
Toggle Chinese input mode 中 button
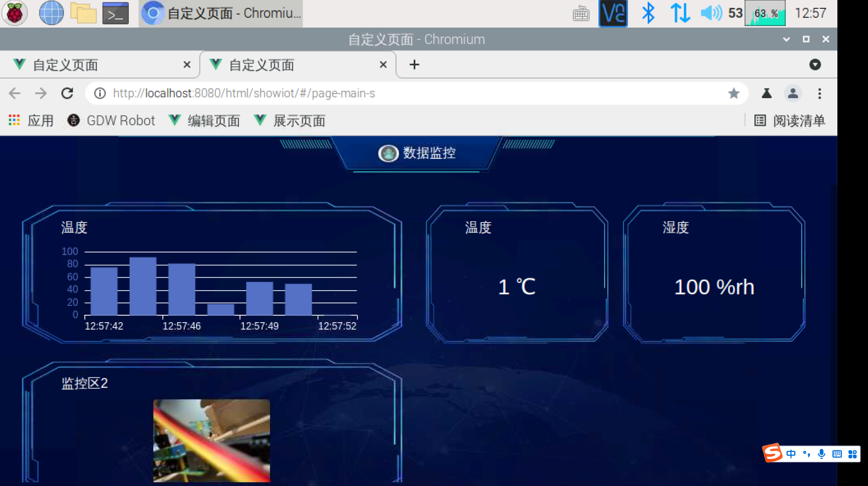pyautogui.click(x=791, y=454)
